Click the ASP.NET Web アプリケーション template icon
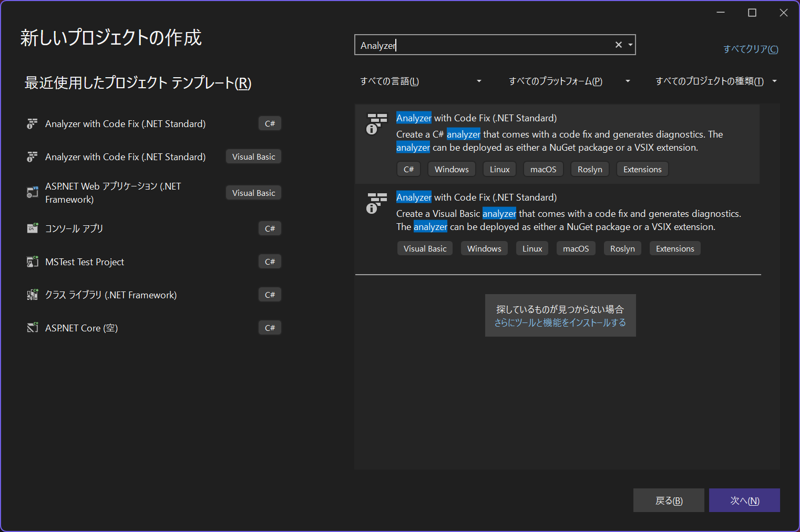The width and height of the screenshot is (800, 532). click(x=33, y=192)
